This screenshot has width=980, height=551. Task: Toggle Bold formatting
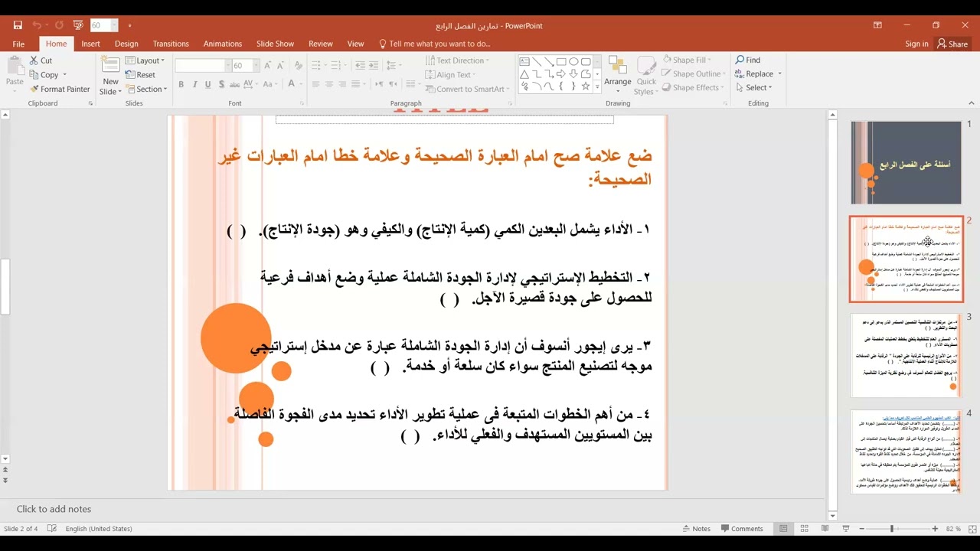[181, 84]
